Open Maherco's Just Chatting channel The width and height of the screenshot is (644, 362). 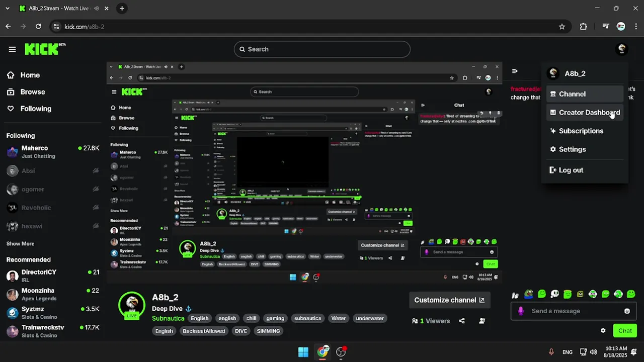53,152
